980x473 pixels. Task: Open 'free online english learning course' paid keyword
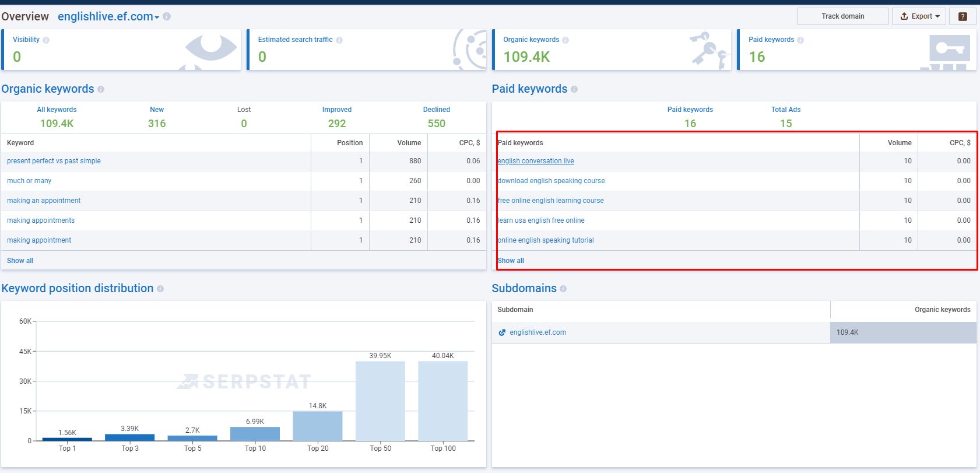tap(551, 201)
